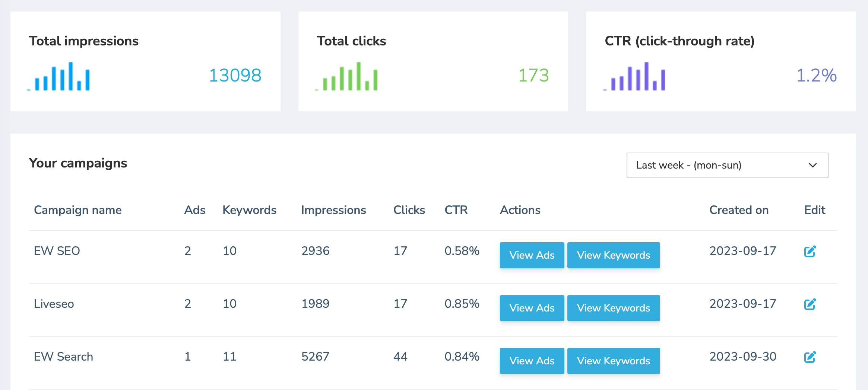This screenshot has width=868, height=390.
Task: Show ads for EW Search campaign
Action: [532, 361]
